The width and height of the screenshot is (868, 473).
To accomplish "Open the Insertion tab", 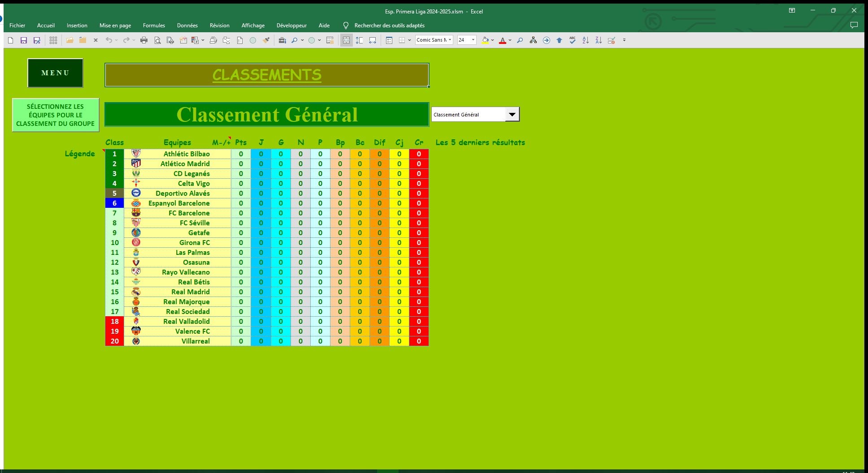I will 77,26.
